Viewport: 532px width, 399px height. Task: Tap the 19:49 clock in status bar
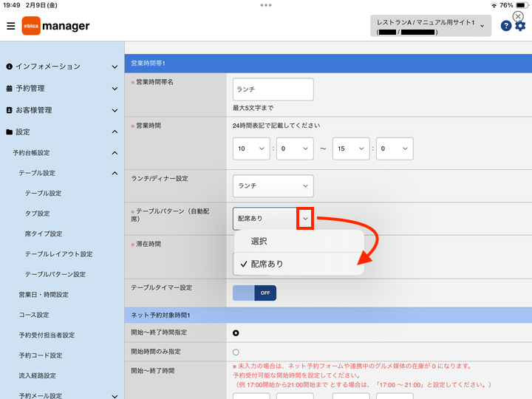[x=12, y=5]
